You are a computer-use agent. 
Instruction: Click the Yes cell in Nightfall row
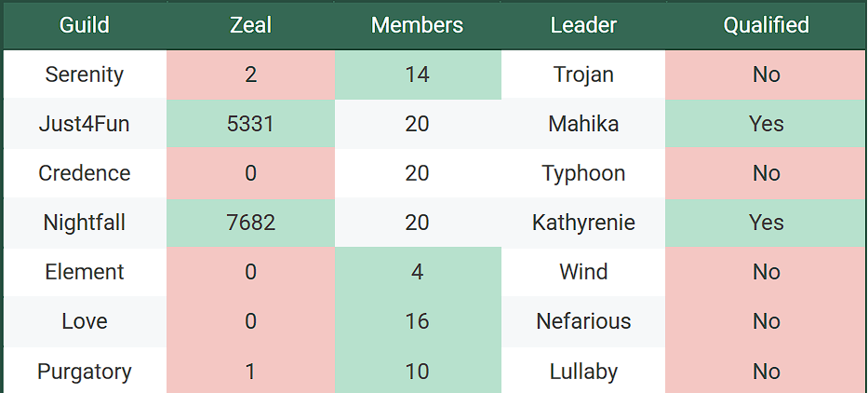767,223
